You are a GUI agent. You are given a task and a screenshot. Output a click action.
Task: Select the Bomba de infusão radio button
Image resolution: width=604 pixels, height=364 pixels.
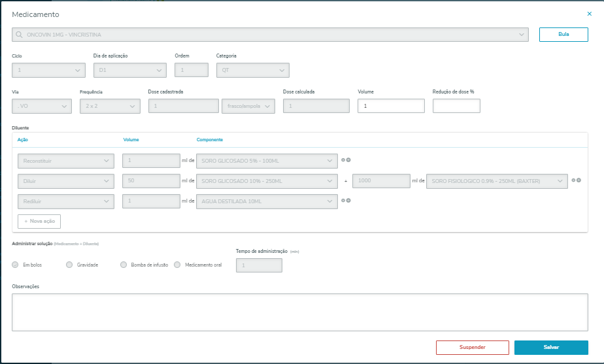[x=124, y=265]
